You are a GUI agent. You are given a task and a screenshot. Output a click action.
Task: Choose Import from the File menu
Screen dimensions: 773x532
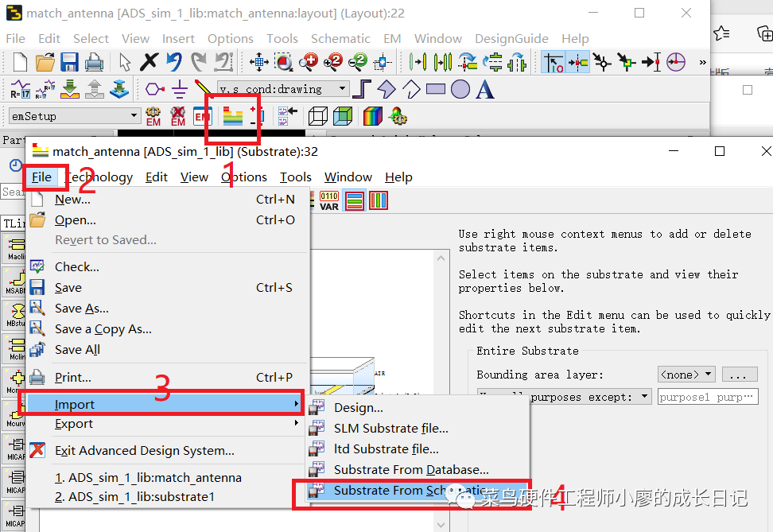tap(165, 404)
